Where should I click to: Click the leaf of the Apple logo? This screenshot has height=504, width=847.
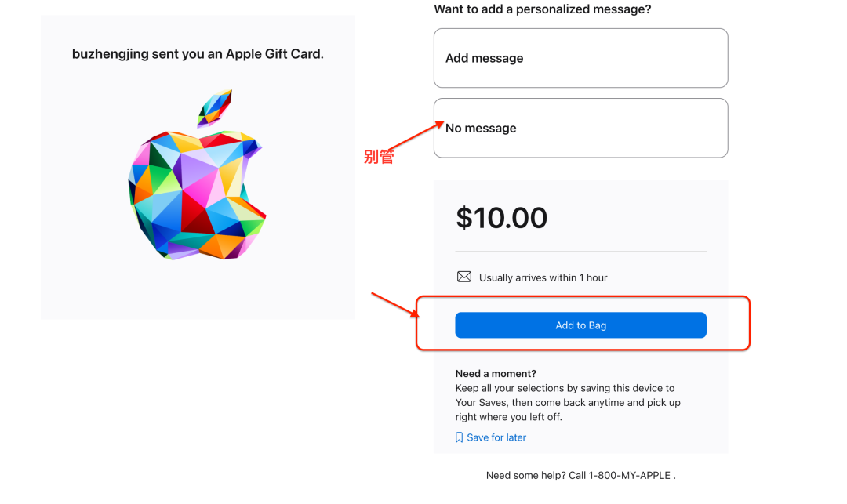(x=214, y=107)
